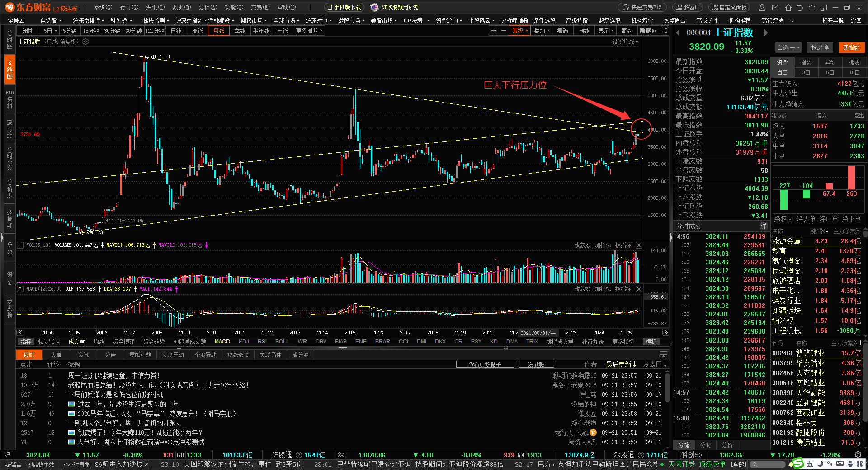This screenshot has height=470, width=868.
Task: Open the mail envelope icon in title bar
Action: pos(776,7)
